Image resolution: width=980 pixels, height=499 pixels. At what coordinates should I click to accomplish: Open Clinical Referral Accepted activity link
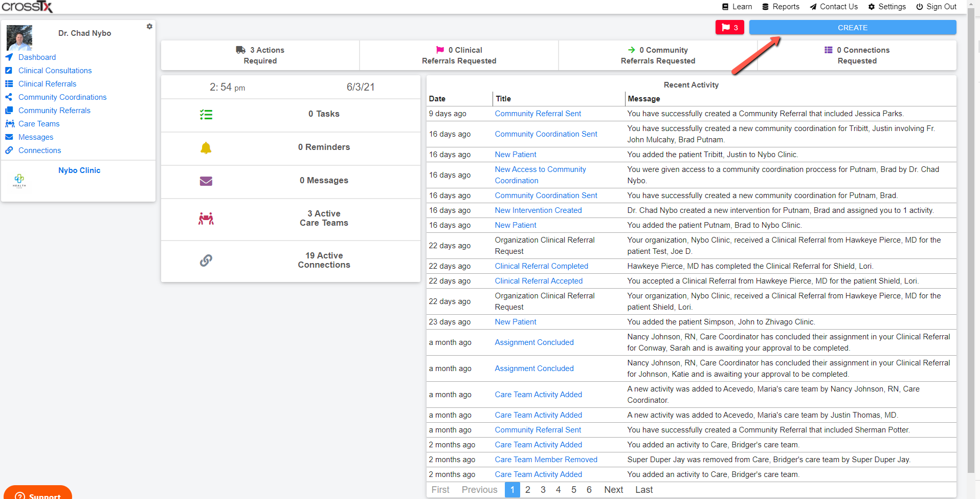click(539, 281)
